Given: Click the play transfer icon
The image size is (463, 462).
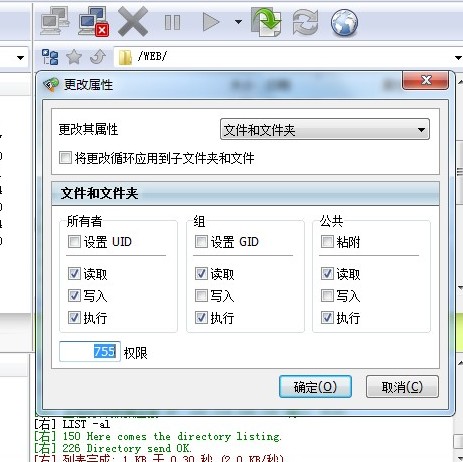Looking at the screenshot, I should coord(211,22).
